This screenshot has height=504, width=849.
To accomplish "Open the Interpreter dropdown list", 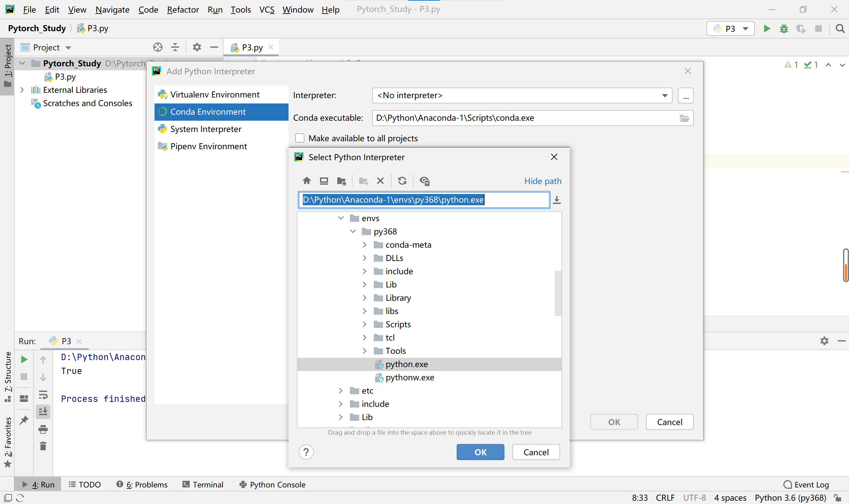I will point(665,95).
